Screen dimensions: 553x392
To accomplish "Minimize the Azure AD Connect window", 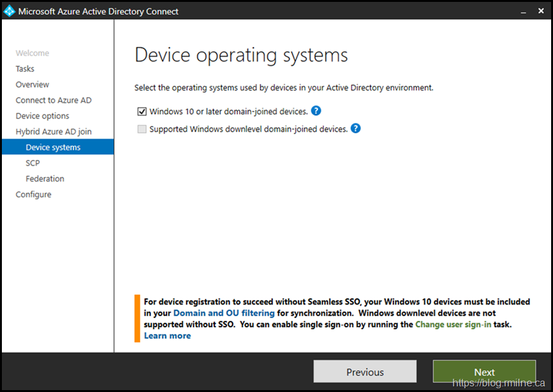I will pyautogui.click(x=521, y=11).
